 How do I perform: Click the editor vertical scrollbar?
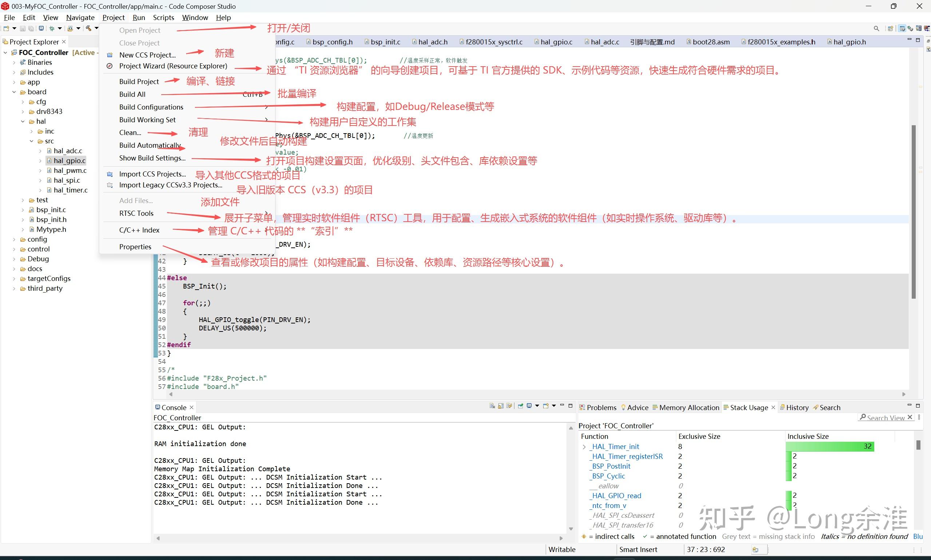(x=914, y=211)
